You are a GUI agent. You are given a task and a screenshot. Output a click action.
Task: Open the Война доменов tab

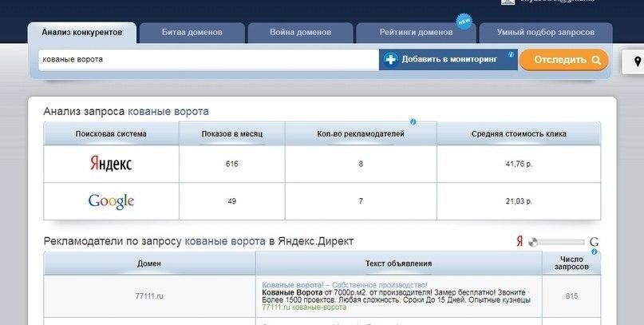click(x=300, y=33)
